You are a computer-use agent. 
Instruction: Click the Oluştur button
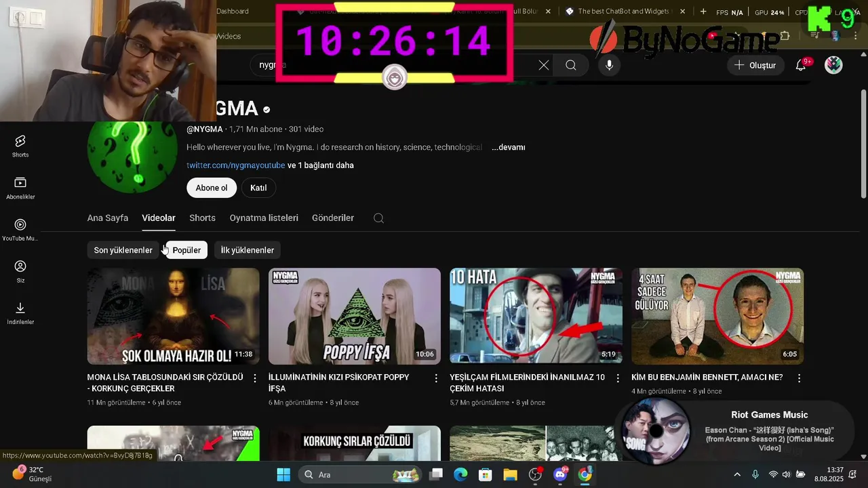(x=755, y=65)
